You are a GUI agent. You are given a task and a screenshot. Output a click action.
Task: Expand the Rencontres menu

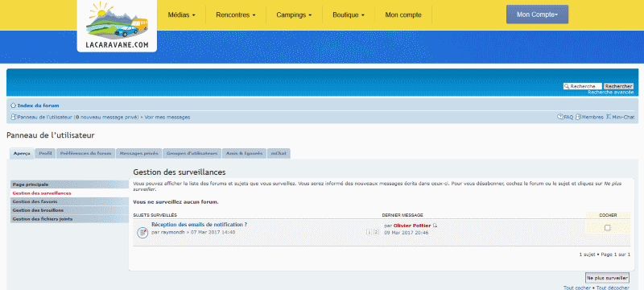tap(236, 15)
